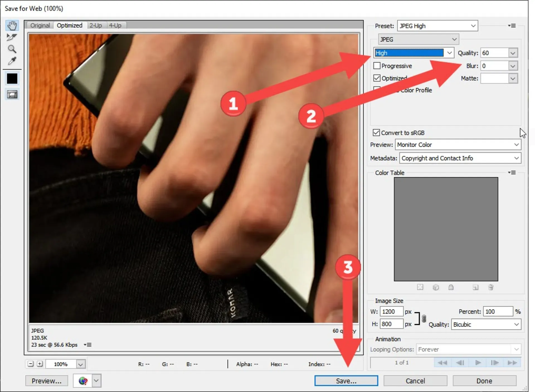Screen dimensions: 535x392
Task: Open Color Table flyout menu
Action: click(512, 173)
